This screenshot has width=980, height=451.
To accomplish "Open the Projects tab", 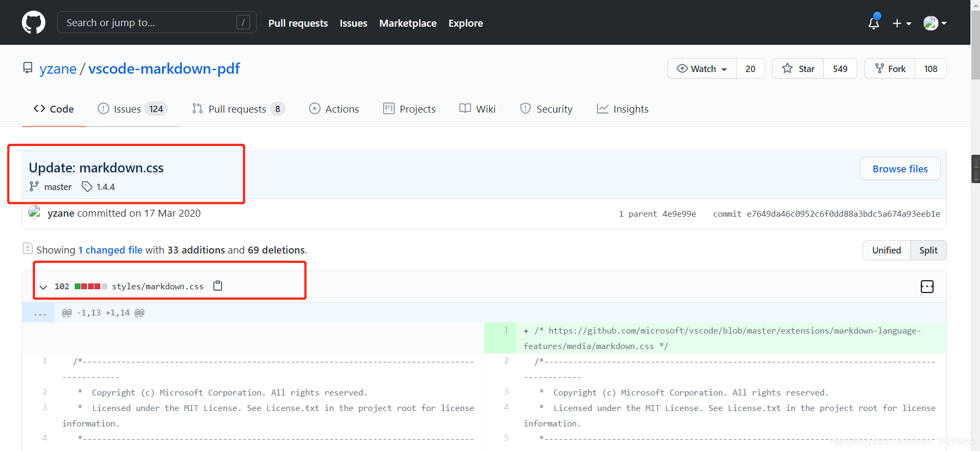I will [410, 109].
